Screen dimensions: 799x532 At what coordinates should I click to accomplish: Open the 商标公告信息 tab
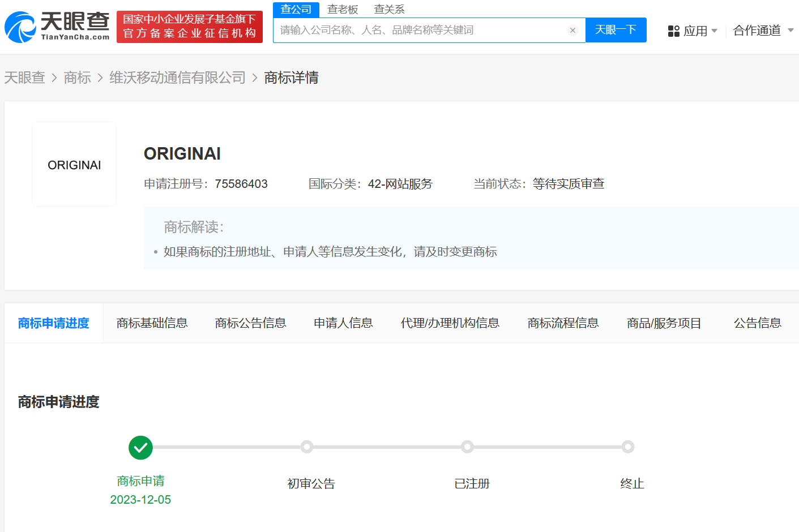251,323
